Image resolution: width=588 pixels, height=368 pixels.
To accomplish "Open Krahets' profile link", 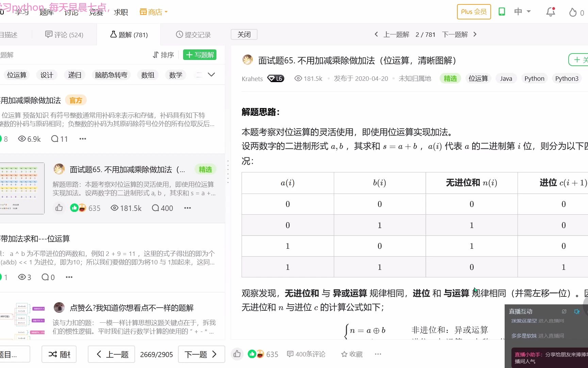I will click(252, 78).
